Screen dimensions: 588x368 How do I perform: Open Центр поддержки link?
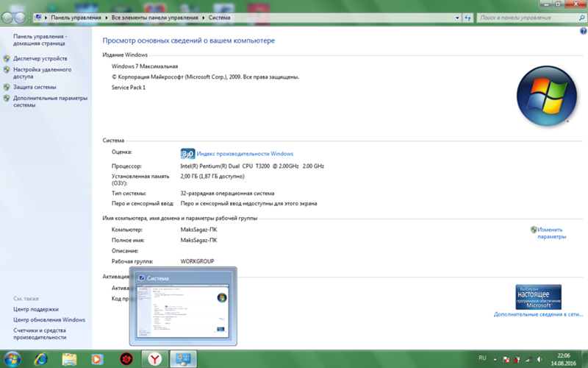(x=36, y=309)
